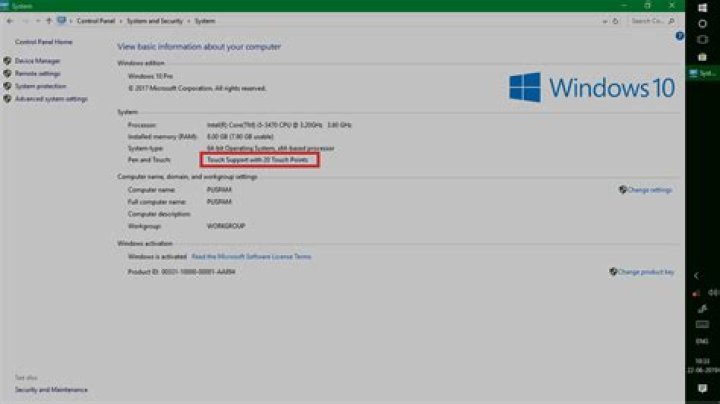Viewport: 720px width, 404px height.
Task: Click the Forward navigation arrow
Action: 25,21
